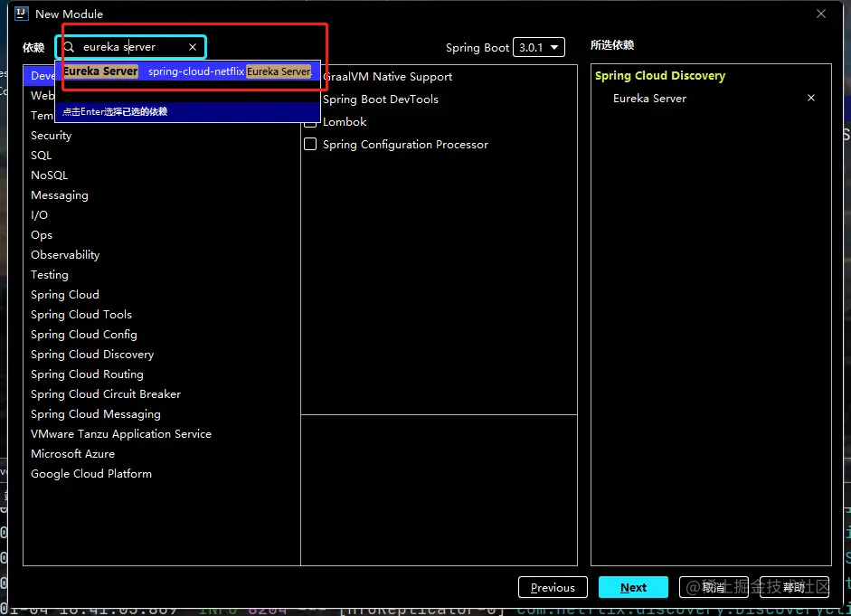Click Spring Boot DevTools dependency
Screen dimensions: 851x616
pos(381,100)
